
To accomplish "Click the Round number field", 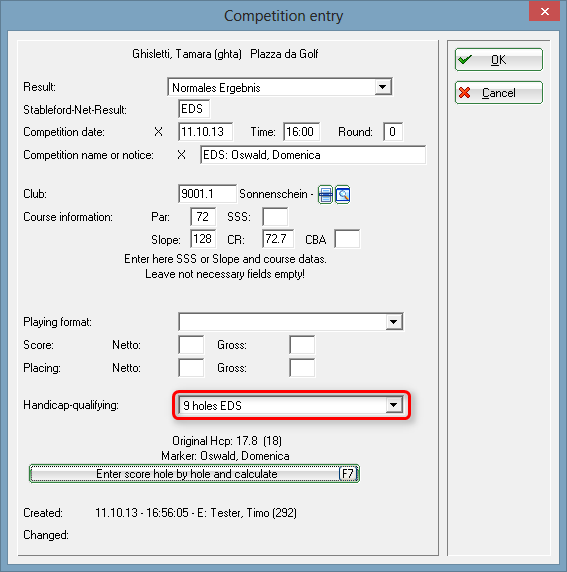I will [x=393, y=132].
